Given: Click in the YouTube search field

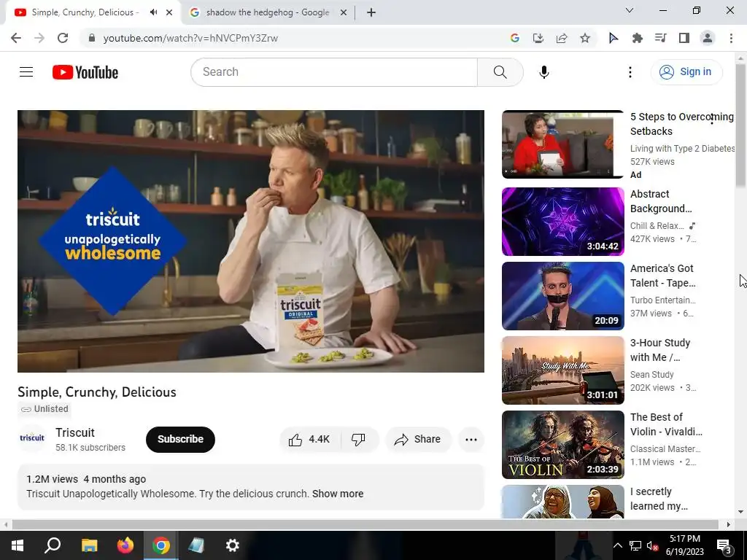Looking at the screenshot, I should tap(333, 72).
